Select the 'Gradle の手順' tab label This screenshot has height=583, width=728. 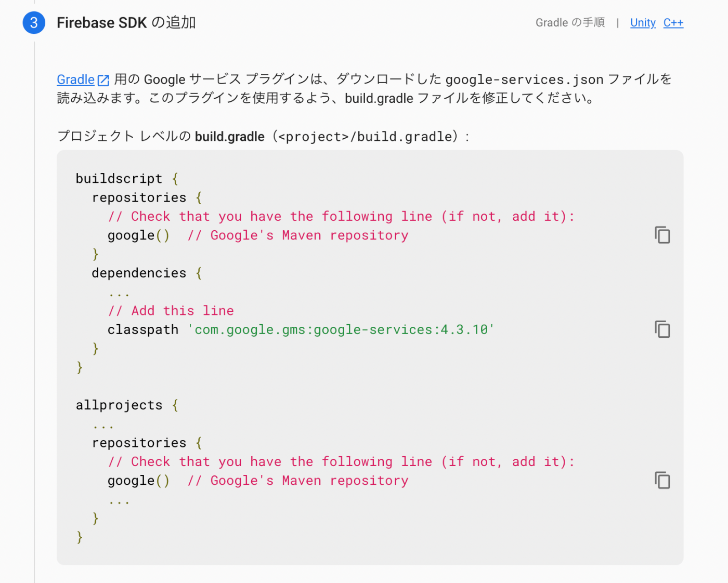(x=570, y=23)
